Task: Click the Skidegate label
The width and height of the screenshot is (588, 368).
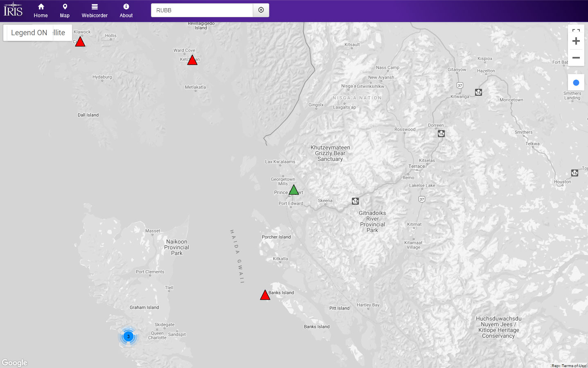Action: [164, 325]
